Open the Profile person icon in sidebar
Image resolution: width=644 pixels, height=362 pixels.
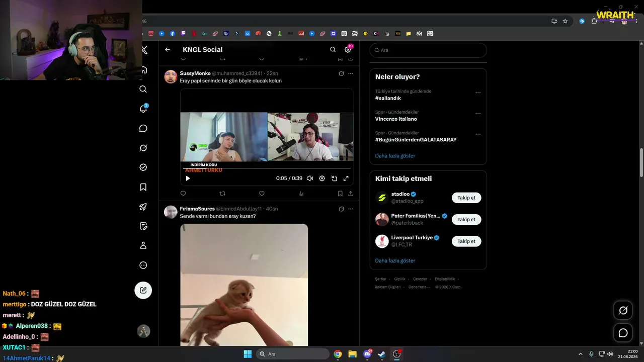pyautogui.click(x=143, y=245)
